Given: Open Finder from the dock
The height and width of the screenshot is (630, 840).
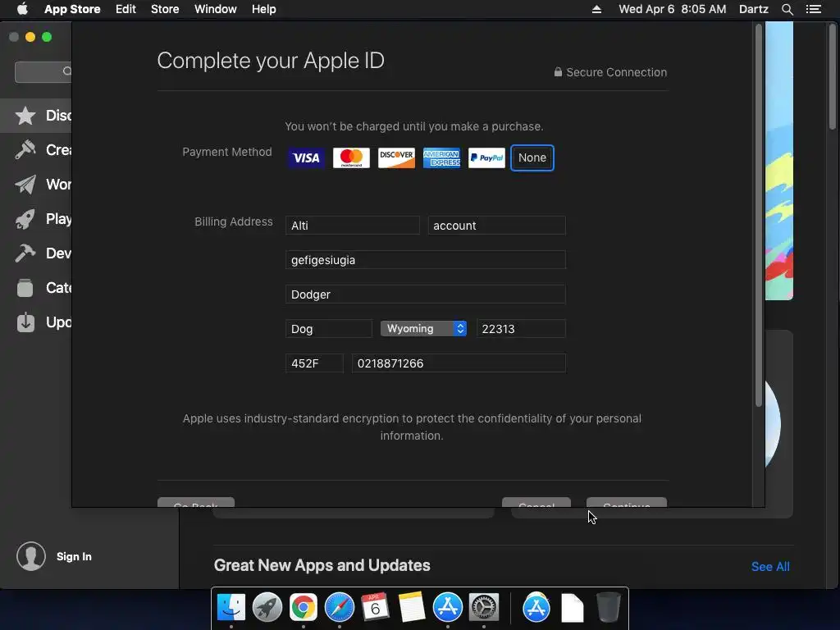Looking at the screenshot, I should 231,608.
